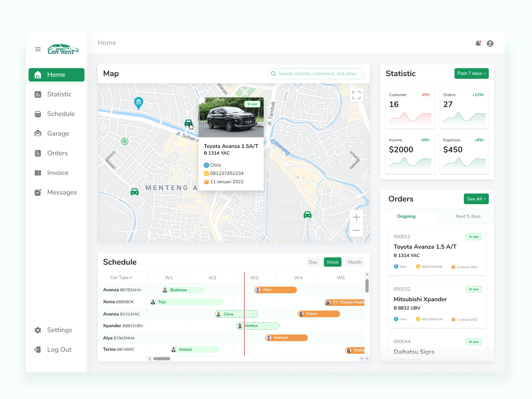Select car marker near zoom controls
Screen dimensions: 532x399
click(x=308, y=215)
